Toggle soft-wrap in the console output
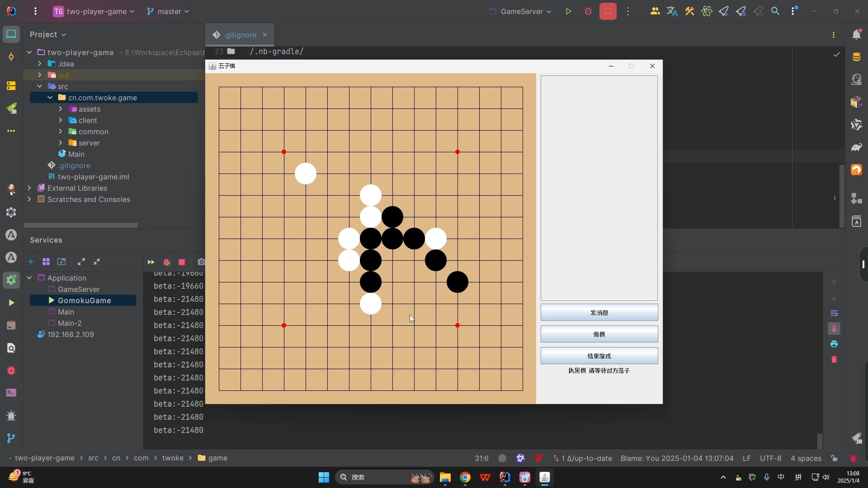This screenshot has height=488, width=868. point(834,313)
